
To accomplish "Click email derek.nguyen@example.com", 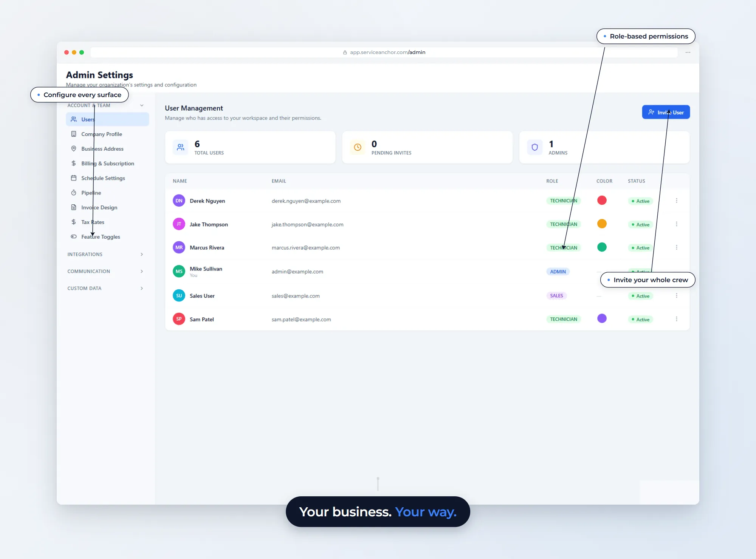I will [306, 201].
